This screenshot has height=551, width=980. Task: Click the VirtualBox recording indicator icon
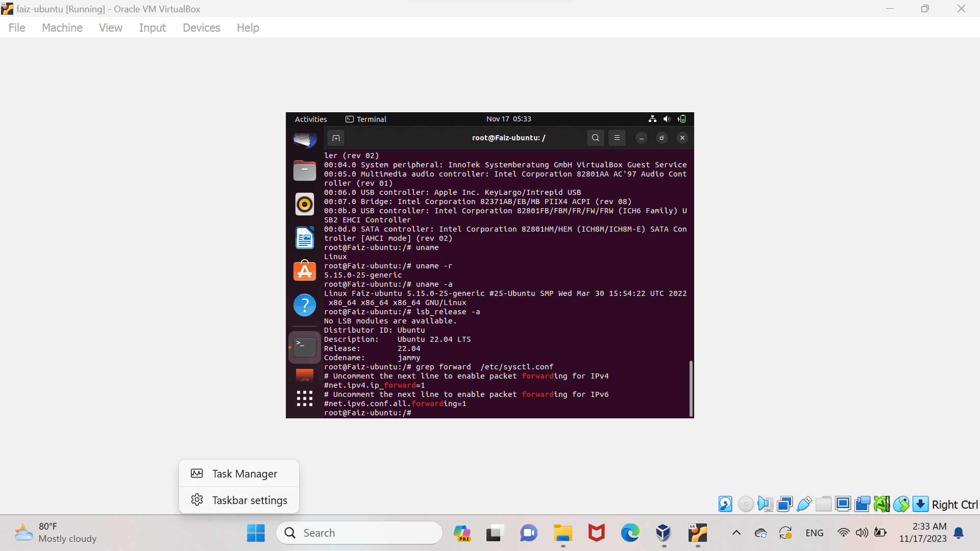(x=862, y=504)
